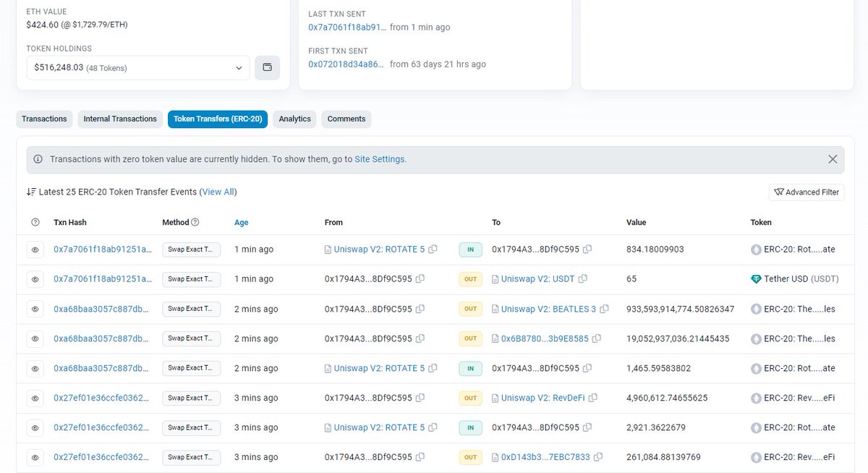Copy Uniswap V2: USDT address icon

[x=582, y=278]
